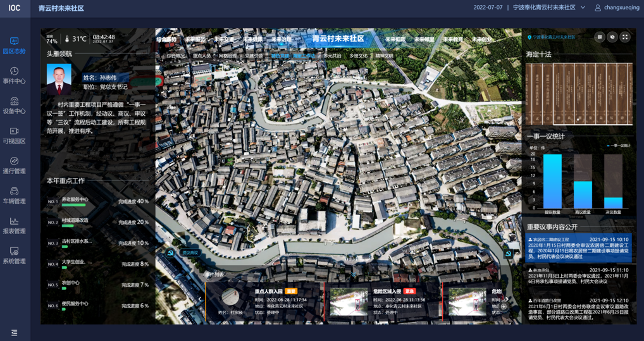Open 系统管理 settings sidebar icon
The image size is (644, 341).
pos(15,251)
